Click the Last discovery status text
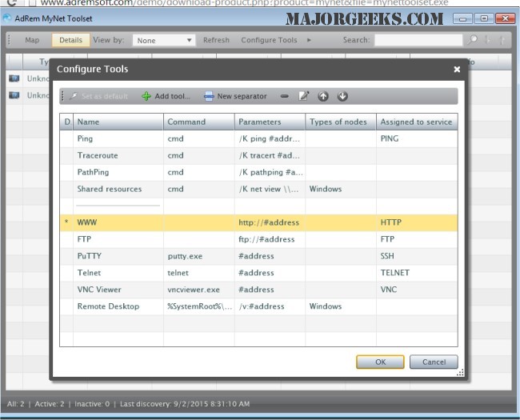This screenshot has height=420, width=520. [185, 404]
